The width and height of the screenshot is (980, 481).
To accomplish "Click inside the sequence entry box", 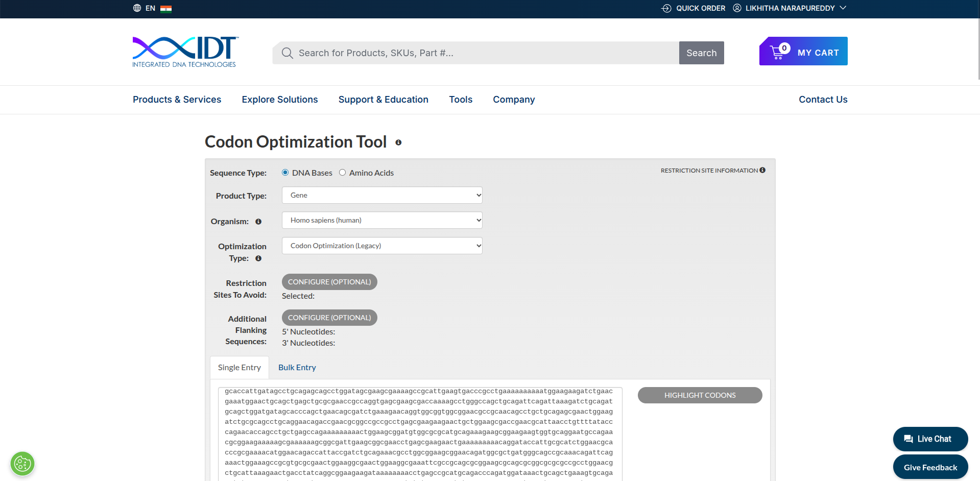I will (x=419, y=434).
